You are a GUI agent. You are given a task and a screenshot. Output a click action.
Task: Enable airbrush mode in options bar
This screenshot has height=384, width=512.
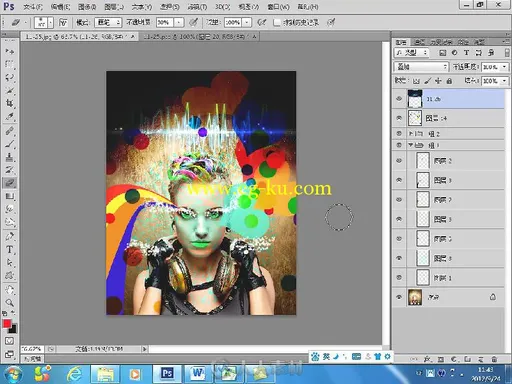261,22
